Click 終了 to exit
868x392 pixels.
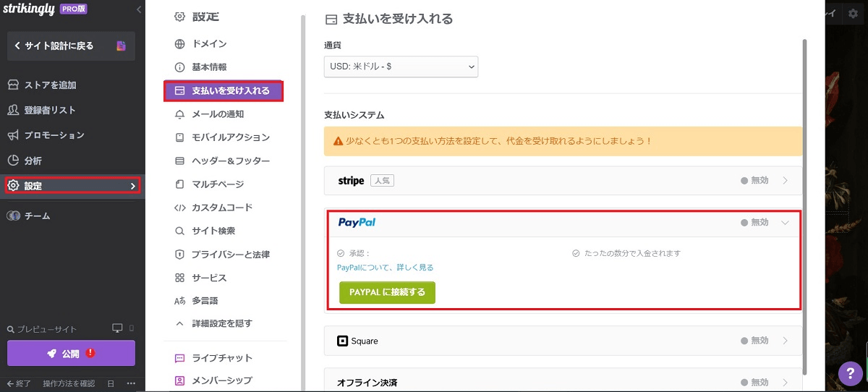point(20,383)
